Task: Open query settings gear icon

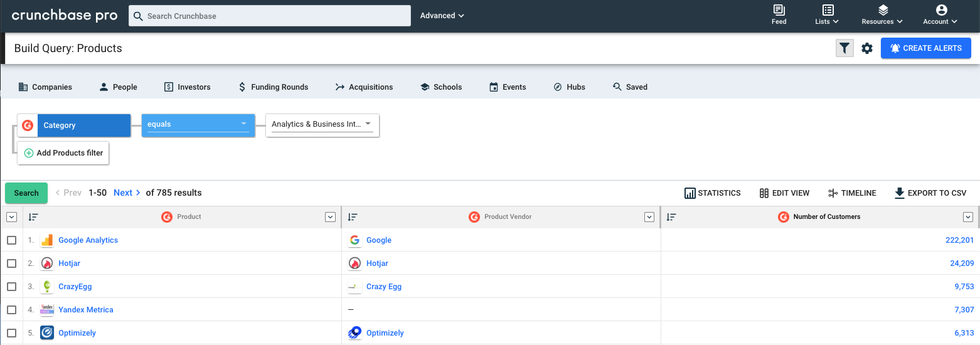Action: tap(867, 48)
